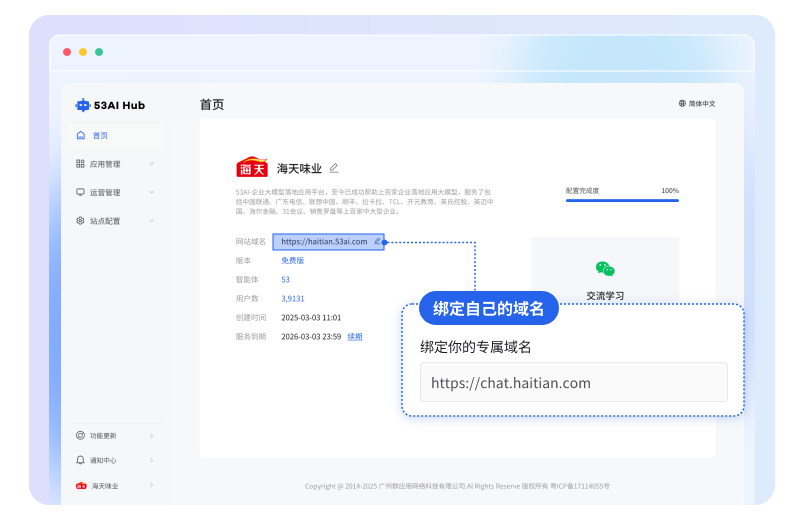Open the 海天味业 account arrow in sidebar
805x520 pixels.
[152, 486]
